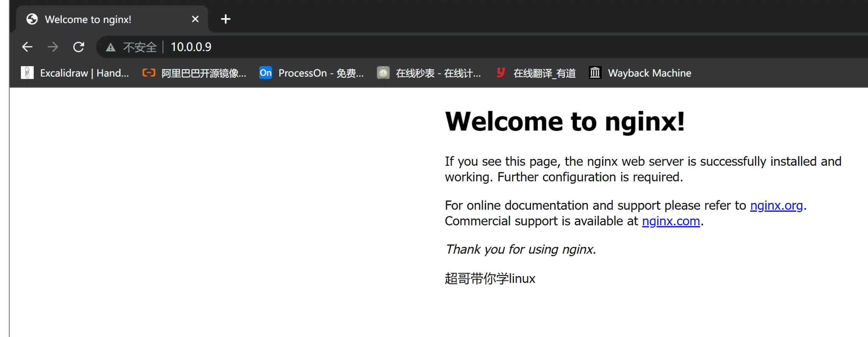Screen dimensions: 868x337
Task: Follow the nginx.org documentation link
Action: 776,206
